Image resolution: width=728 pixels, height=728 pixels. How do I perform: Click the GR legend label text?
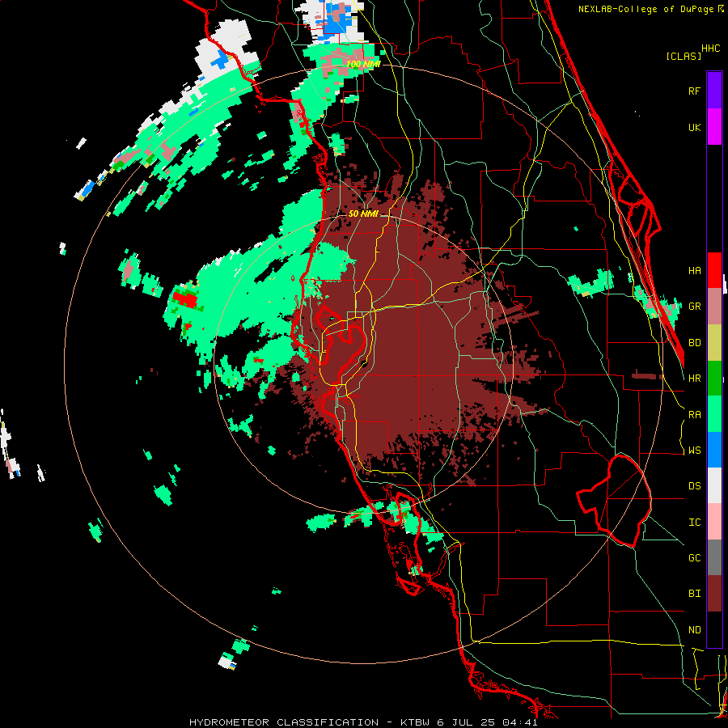pyautogui.click(x=694, y=307)
